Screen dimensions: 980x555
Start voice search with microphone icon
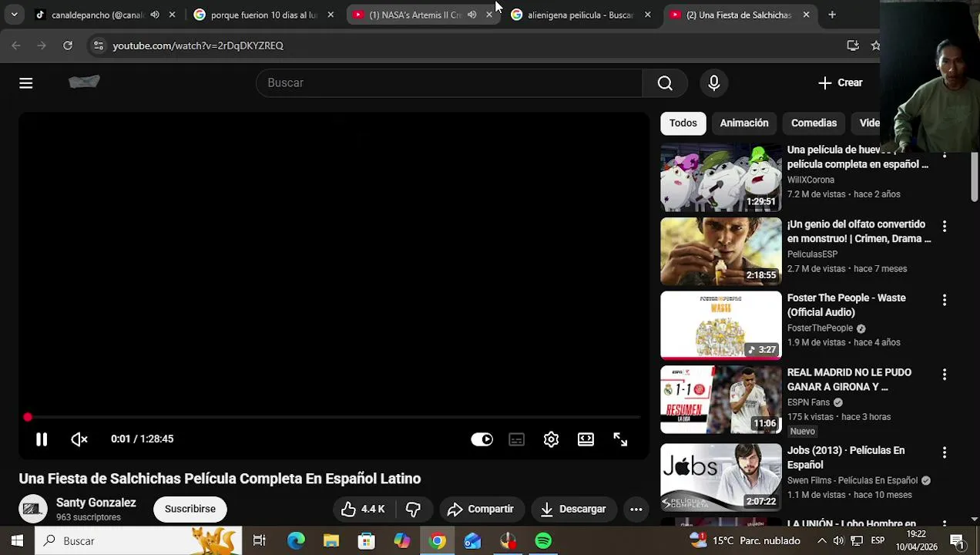[x=714, y=82]
